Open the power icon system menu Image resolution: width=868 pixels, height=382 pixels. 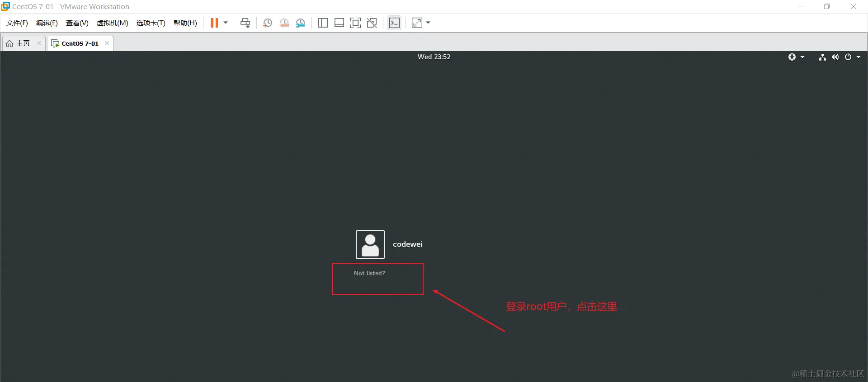coord(848,57)
